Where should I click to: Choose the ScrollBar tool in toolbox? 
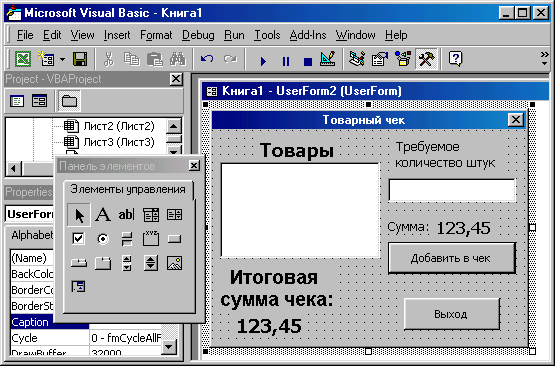[126, 263]
